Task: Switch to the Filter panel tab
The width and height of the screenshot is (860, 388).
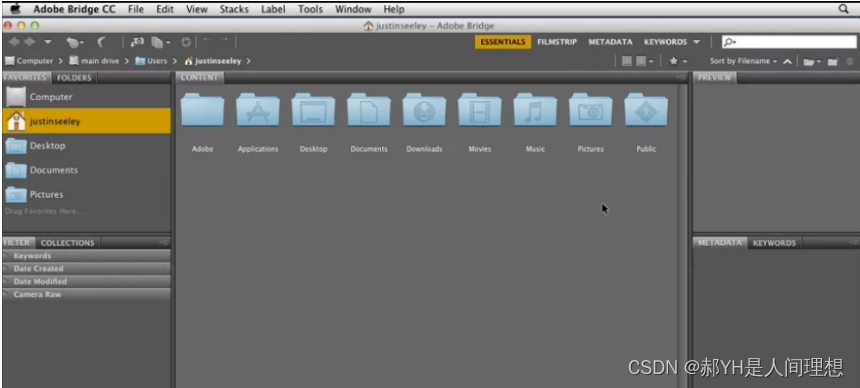Action: point(19,243)
